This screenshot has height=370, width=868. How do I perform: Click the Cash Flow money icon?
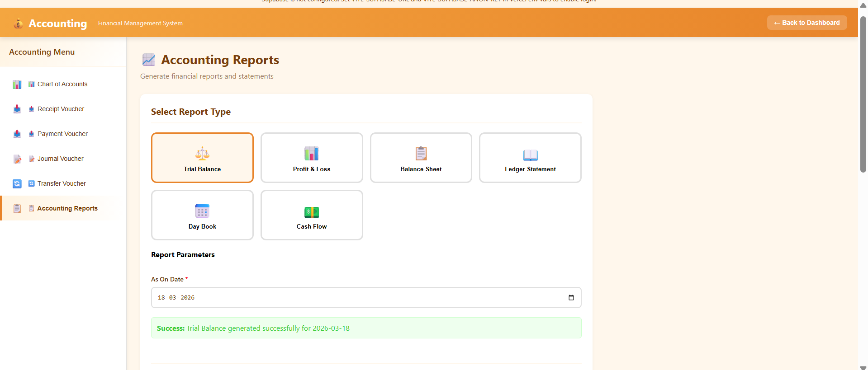(x=311, y=212)
